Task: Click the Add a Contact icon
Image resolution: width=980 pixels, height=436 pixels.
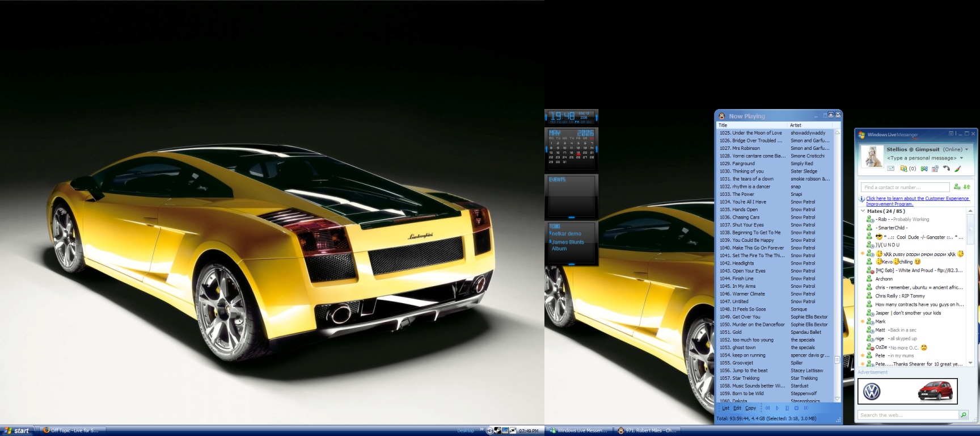Action: pos(957,187)
